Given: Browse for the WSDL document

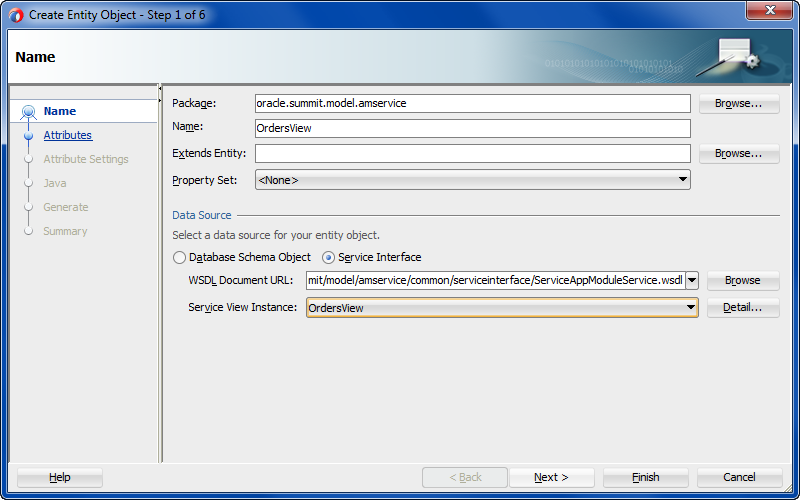Looking at the screenshot, I should (x=743, y=280).
